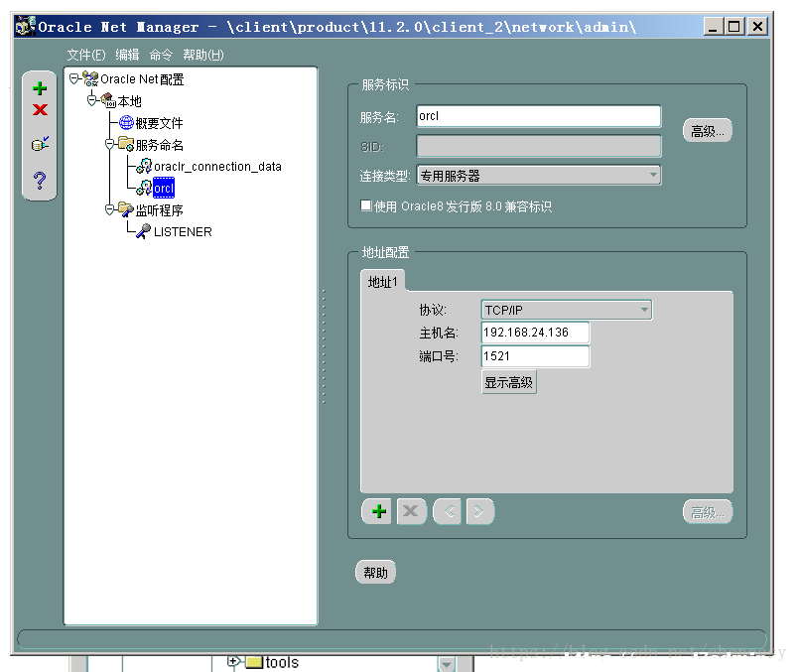This screenshot has height=672, width=798.
Task: Click the LISTENER node icon
Action: 144,231
